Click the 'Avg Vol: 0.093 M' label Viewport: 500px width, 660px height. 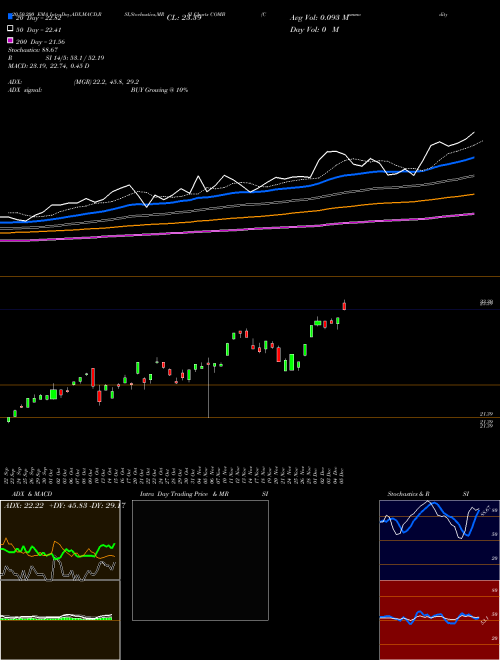(319, 18)
